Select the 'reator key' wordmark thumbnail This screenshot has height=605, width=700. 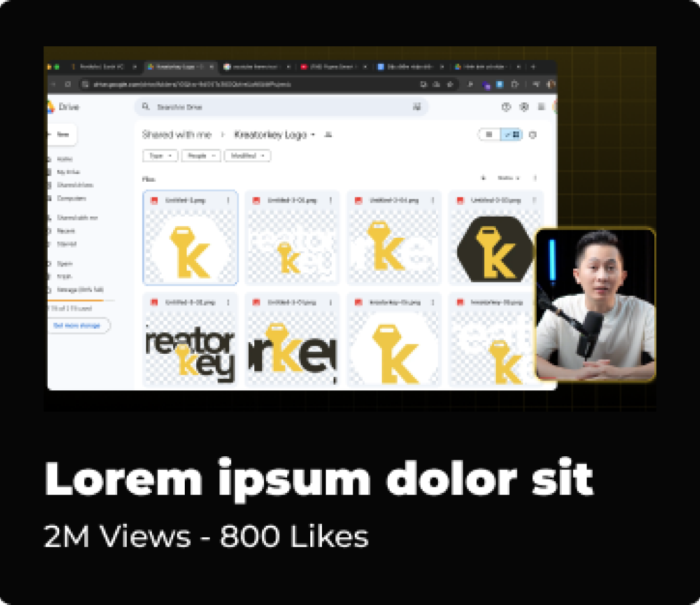[190, 348]
